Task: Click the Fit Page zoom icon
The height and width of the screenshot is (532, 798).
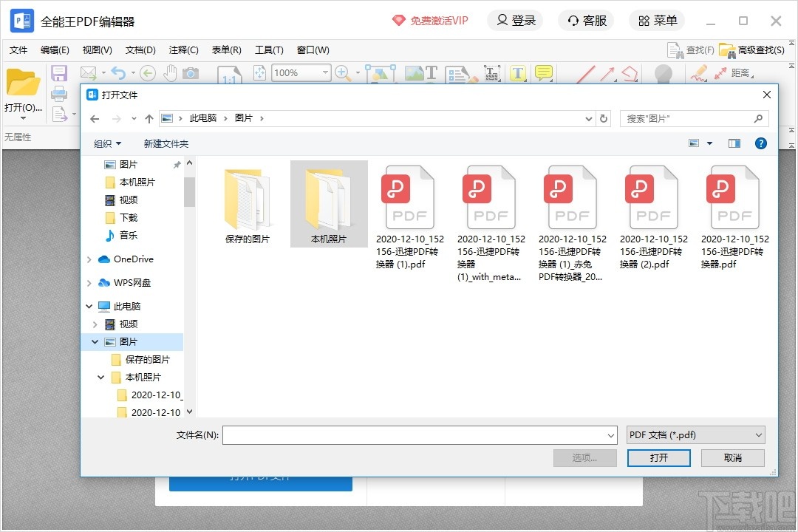Action: click(x=260, y=73)
